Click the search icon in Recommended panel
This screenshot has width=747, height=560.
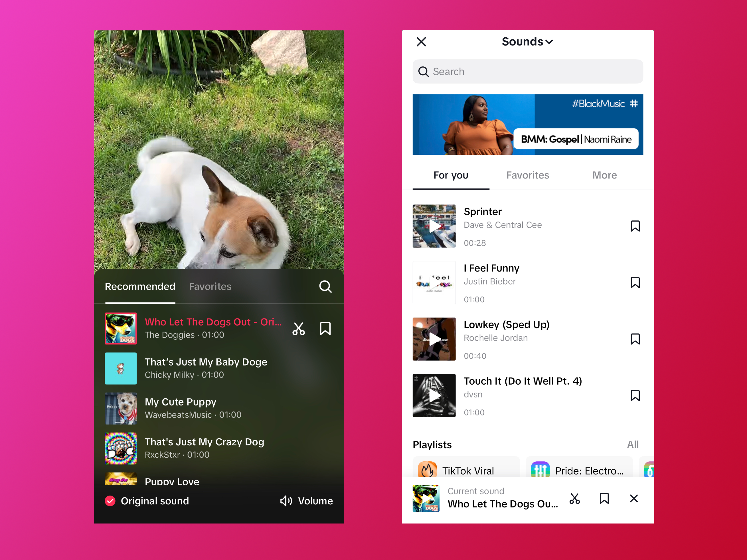tap(325, 287)
